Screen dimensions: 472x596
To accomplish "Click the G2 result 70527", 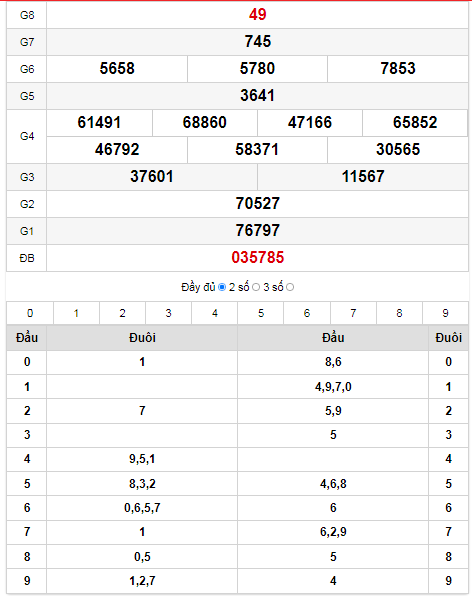I will point(258,204).
